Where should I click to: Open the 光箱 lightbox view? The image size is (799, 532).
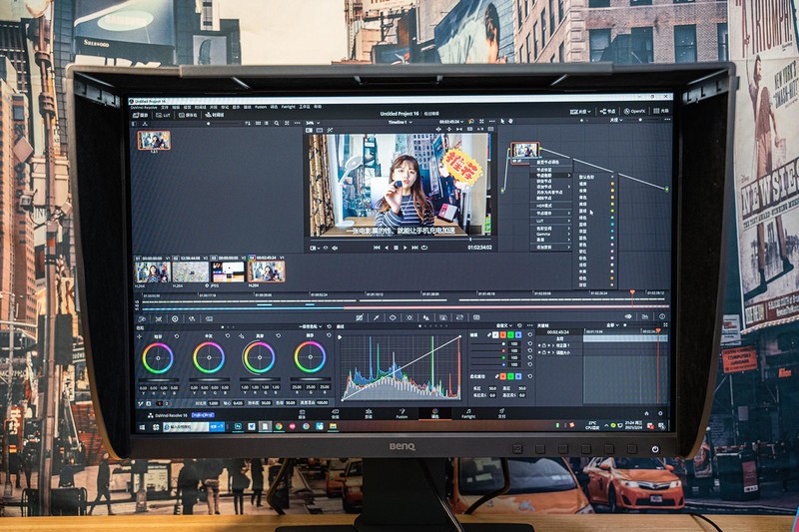click(661, 111)
